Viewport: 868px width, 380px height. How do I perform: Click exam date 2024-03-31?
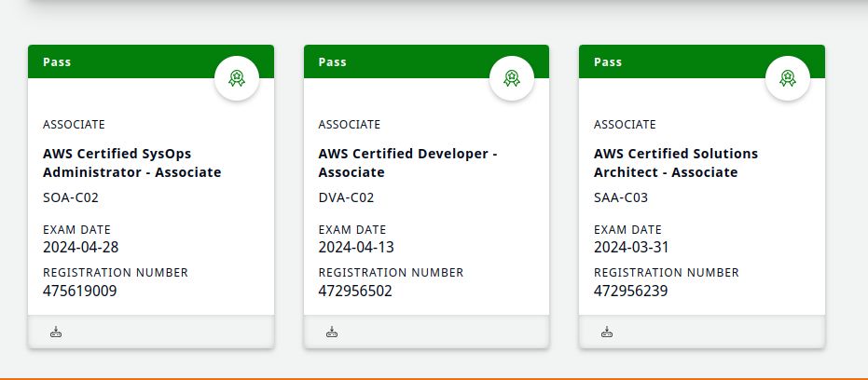click(x=631, y=247)
